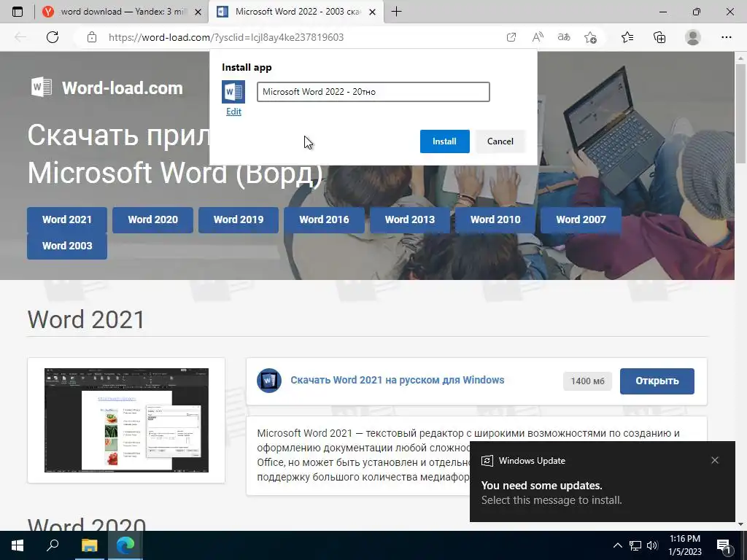
Task: Click the app name field in Install dialog
Action: (373, 92)
